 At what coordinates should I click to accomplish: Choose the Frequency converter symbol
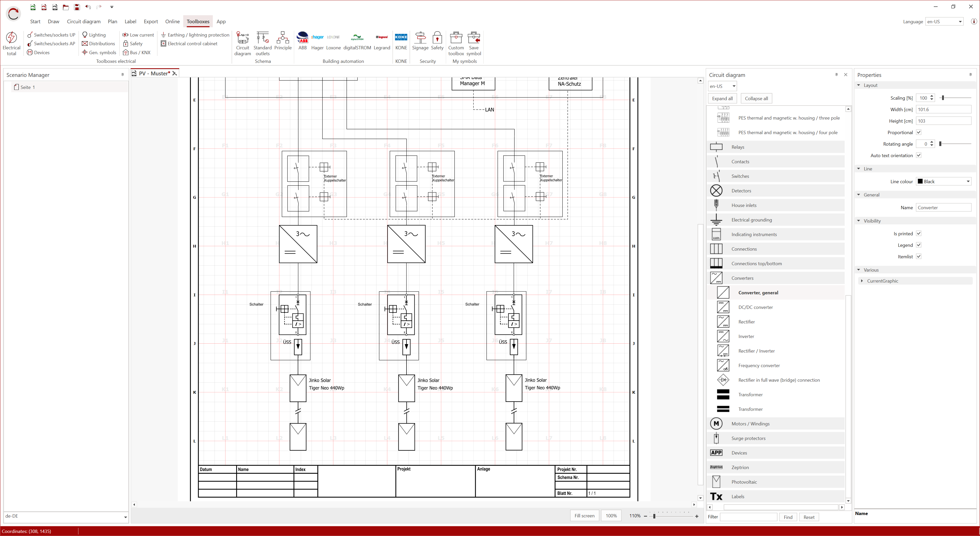click(759, 365)
